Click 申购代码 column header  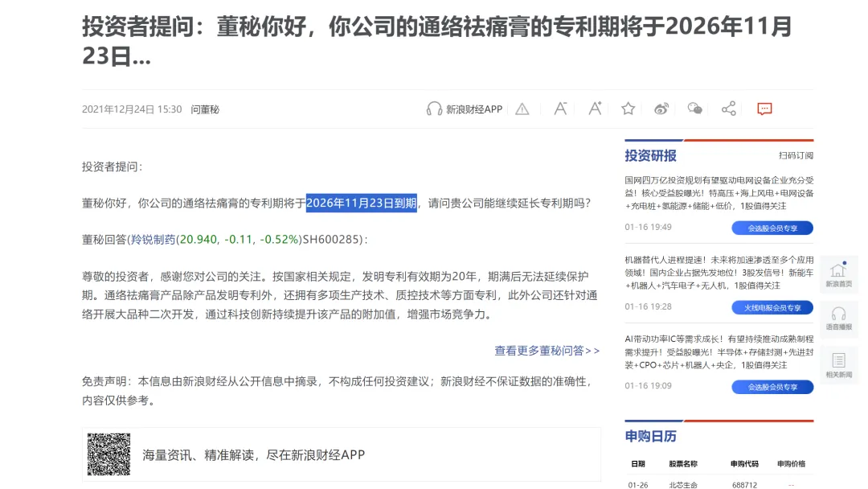tap(744, 463)
